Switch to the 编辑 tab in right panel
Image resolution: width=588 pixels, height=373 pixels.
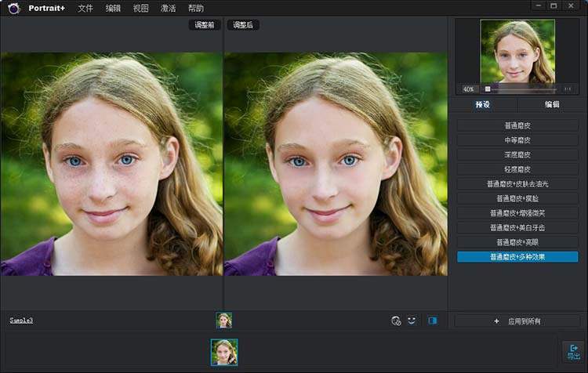point(552,104)
